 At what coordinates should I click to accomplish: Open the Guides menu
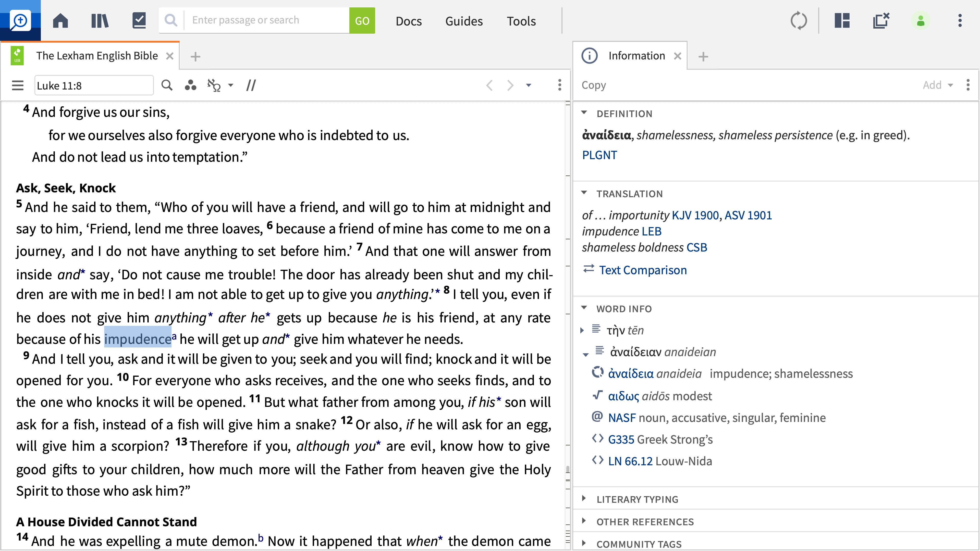point(464,21)
